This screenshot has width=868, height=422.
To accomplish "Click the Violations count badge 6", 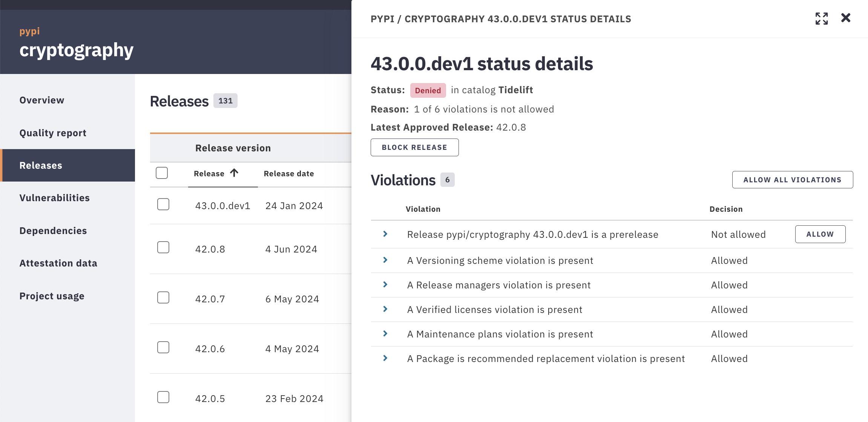I will pos(448,180).
